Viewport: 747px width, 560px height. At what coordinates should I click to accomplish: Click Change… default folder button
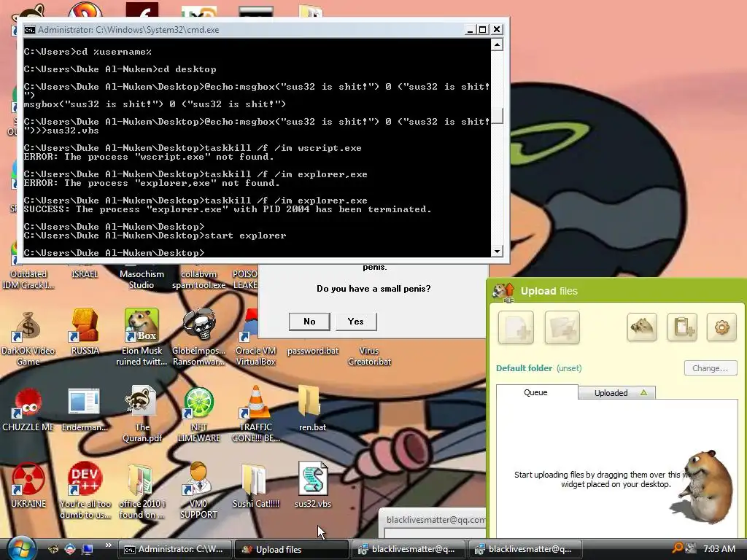point(711,368)
